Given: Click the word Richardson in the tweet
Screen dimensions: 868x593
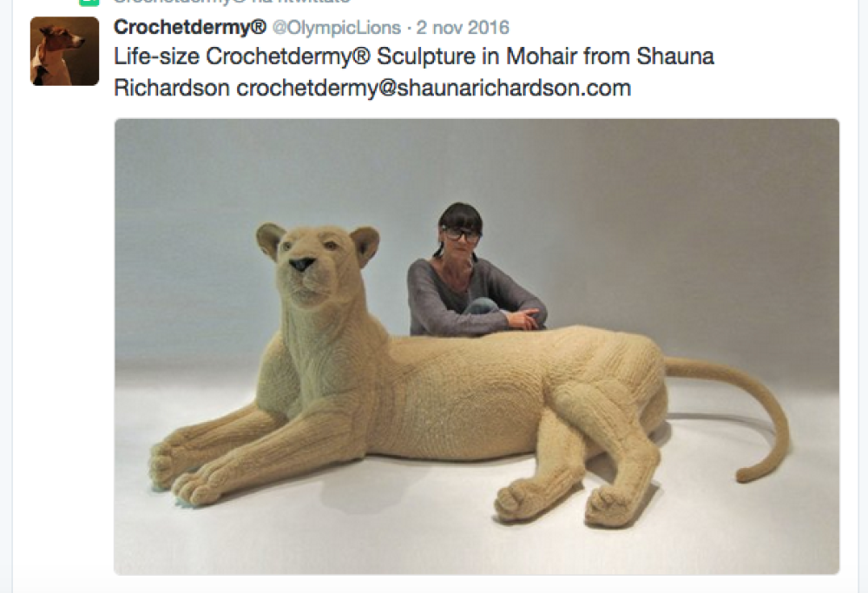Looking at the screenshot, I should coord(172,88).
